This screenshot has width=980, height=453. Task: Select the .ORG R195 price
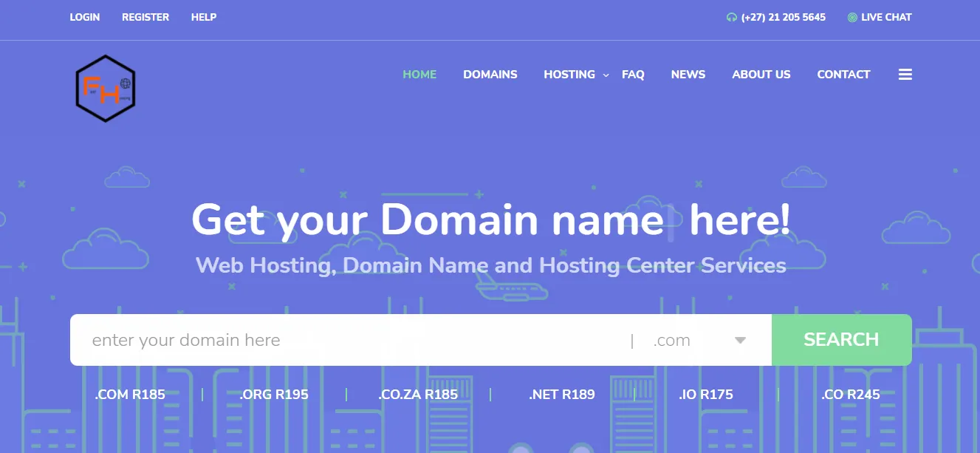[x=274, y=395]
